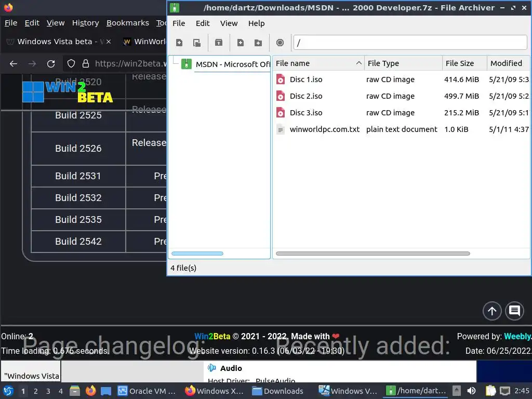Switch to virtual desktop 3
This screenshot has height=399, width=532.
[x=48, y=391]
